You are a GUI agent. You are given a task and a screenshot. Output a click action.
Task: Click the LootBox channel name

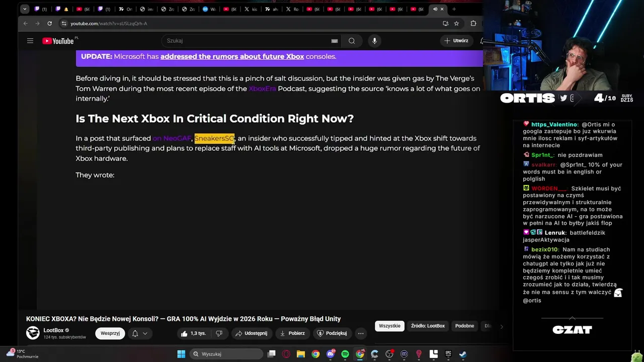(x=53, y=330)
